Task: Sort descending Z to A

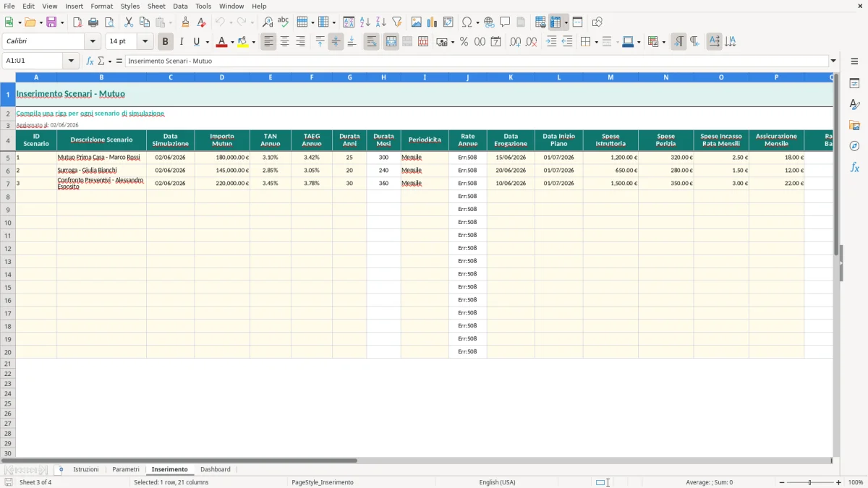Action: point(381,22)
